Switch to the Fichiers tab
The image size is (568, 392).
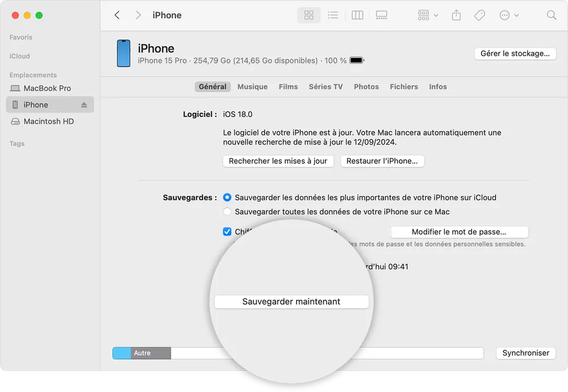(x=404, y=87)
